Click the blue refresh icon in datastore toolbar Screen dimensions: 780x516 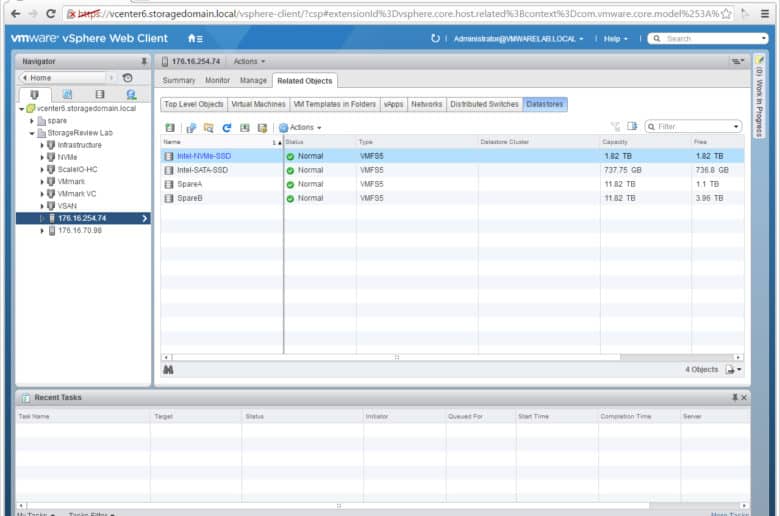click(227, 127)
